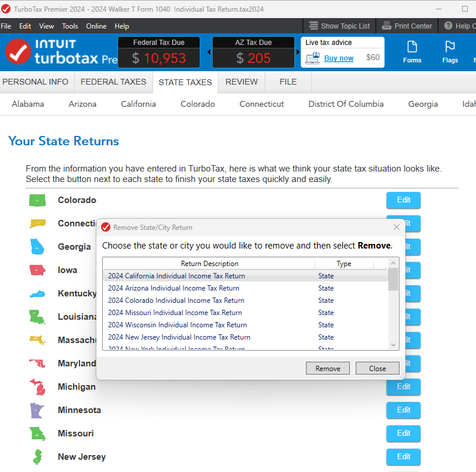Image resolution: width=476 pixels, height=472 pixels.
Task: Click the Massachusetts state map icon
Action: coord(37,340)
